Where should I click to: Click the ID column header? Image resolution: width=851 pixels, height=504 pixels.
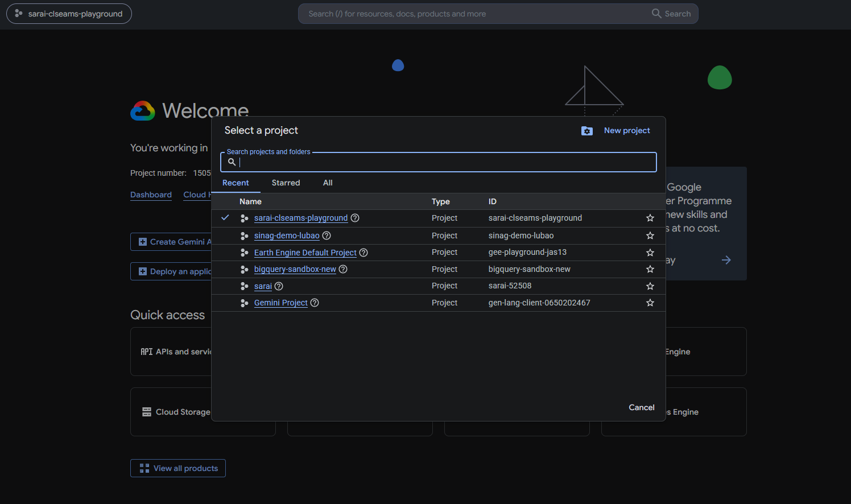[493, 201]
